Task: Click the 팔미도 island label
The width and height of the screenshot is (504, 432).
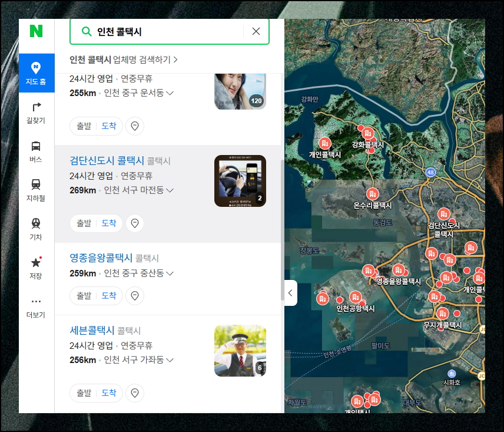Action: (380, 346)
